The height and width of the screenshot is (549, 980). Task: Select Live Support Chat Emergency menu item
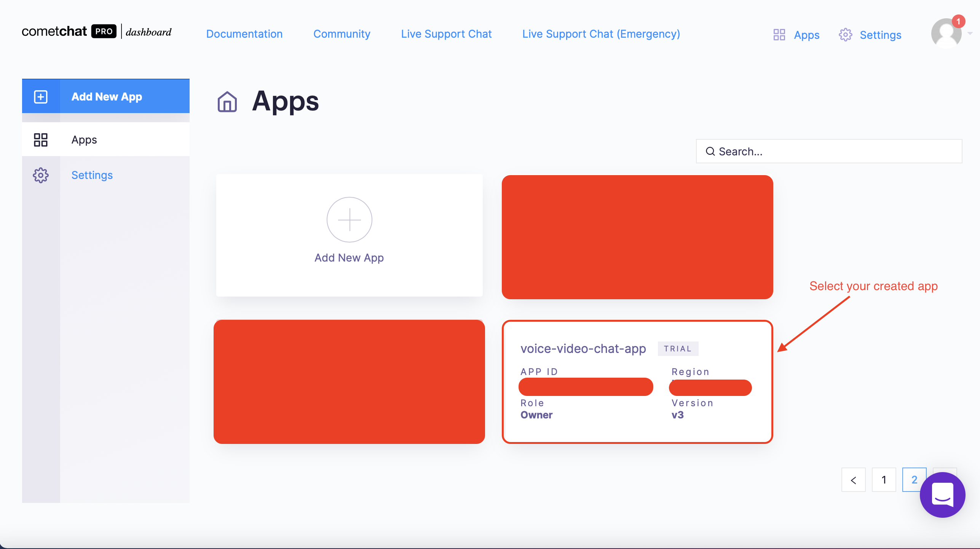coord(601,34)
